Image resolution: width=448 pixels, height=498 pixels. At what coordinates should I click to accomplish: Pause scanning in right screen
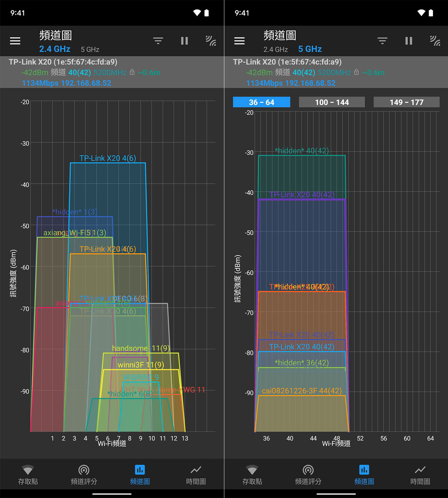(409, 41)
